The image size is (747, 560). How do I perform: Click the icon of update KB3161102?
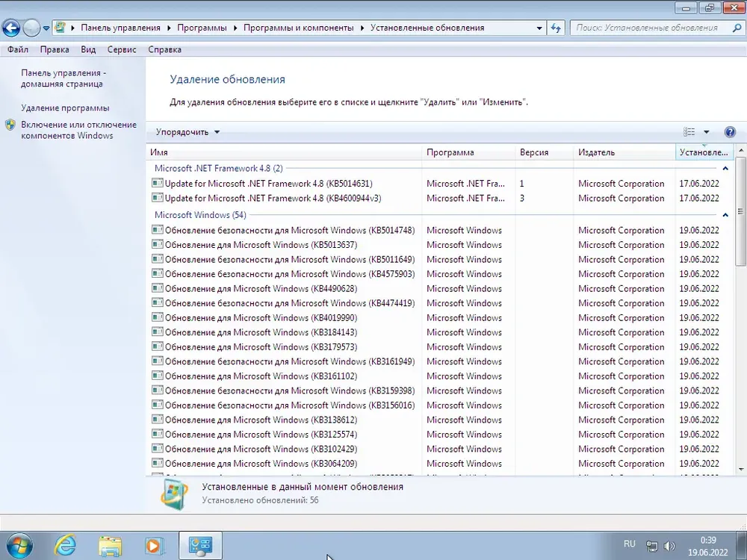coord(157,376)
